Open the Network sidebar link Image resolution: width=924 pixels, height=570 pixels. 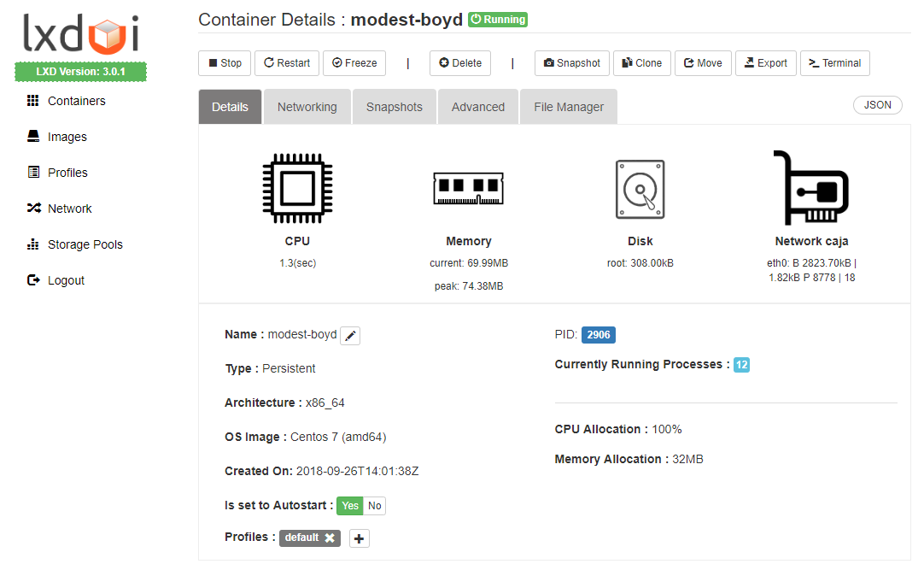69,209
